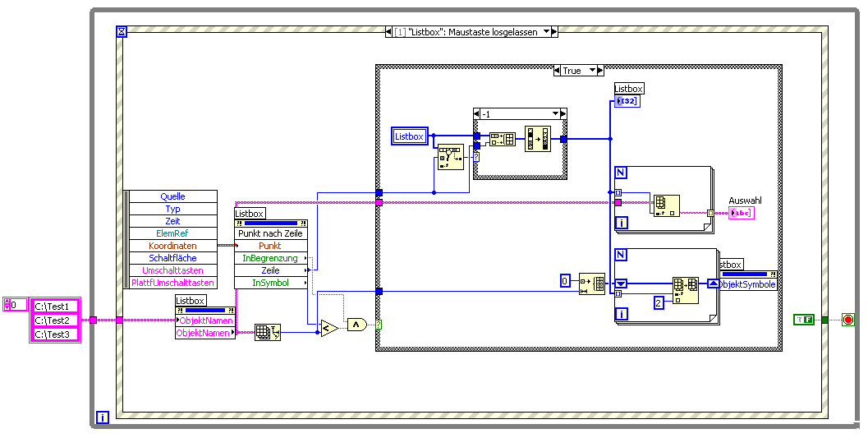
Task: Click the left shift register down-arrow terminal
Action: [x=621, y=284]
